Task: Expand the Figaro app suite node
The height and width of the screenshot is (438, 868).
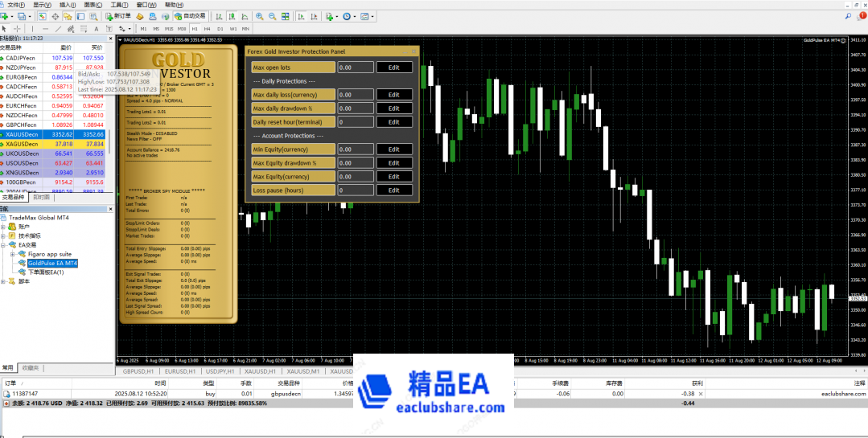Action: pyautogui.click(x=12, y=254)
